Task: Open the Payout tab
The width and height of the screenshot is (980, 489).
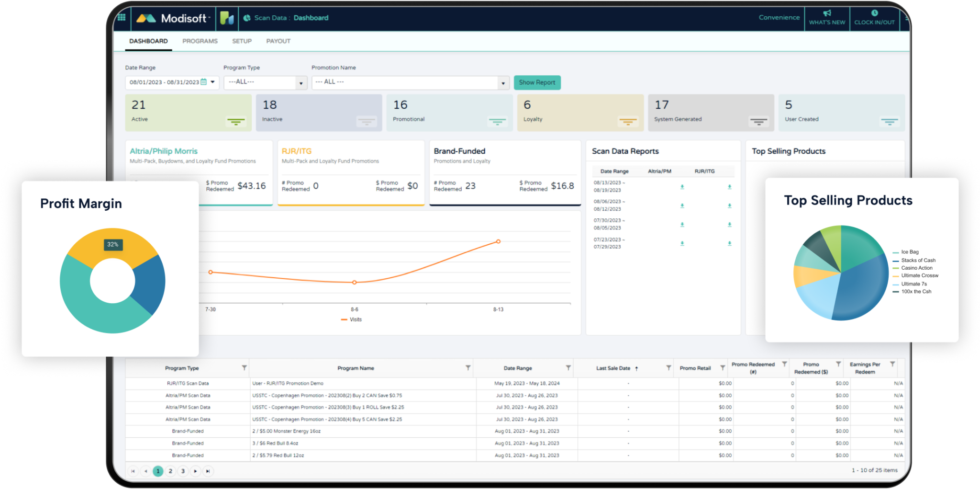Action: tap(278, 41)
